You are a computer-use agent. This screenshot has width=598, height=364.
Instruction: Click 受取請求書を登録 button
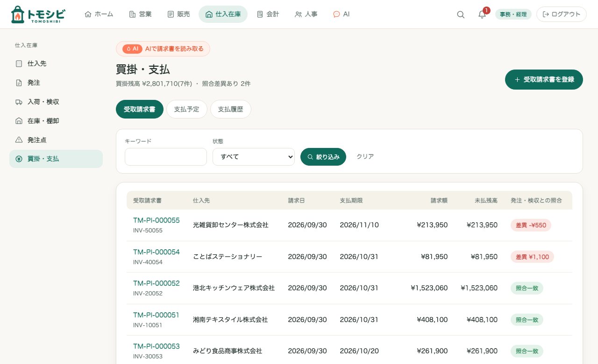(544, 79)
